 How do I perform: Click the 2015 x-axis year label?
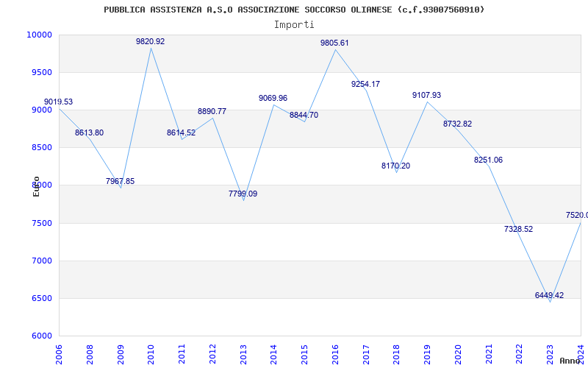(305, 355)
